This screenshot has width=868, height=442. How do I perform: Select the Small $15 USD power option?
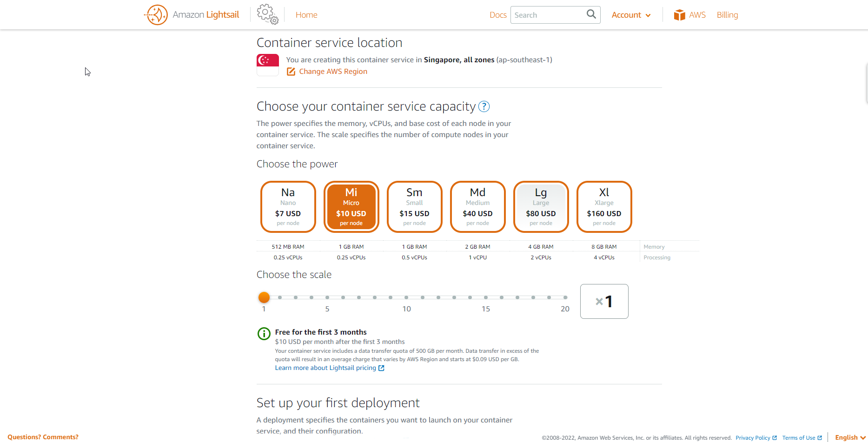[415, 207]
